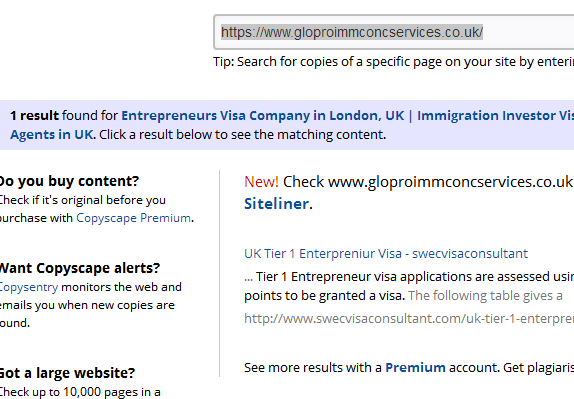This screenshot has width=574, height=399.
Task: Open the Siteliner link
Action: pos(276,204)
